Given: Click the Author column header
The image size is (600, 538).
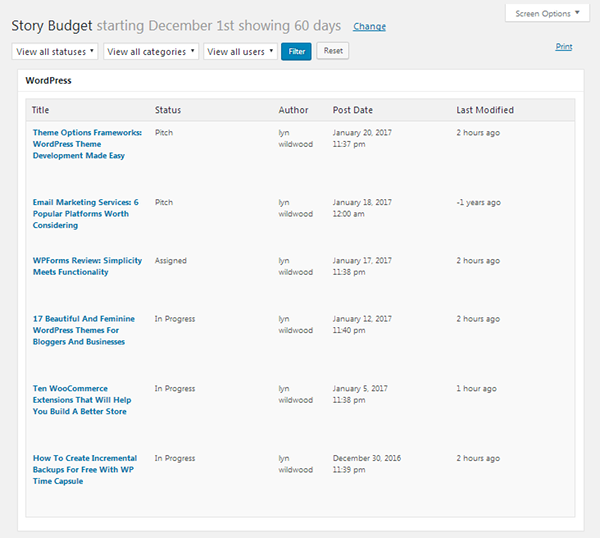Looking at the screenshot, I should (293, 110).
